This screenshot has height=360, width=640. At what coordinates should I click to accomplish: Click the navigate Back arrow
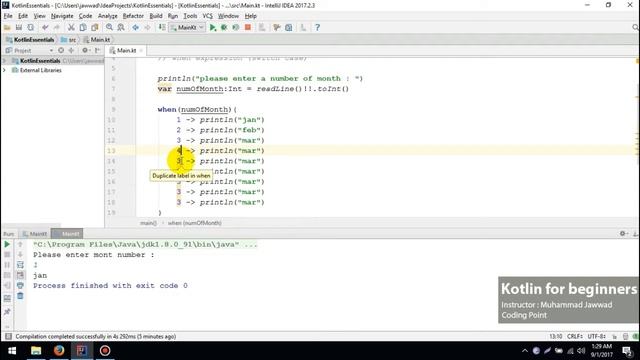136,27
